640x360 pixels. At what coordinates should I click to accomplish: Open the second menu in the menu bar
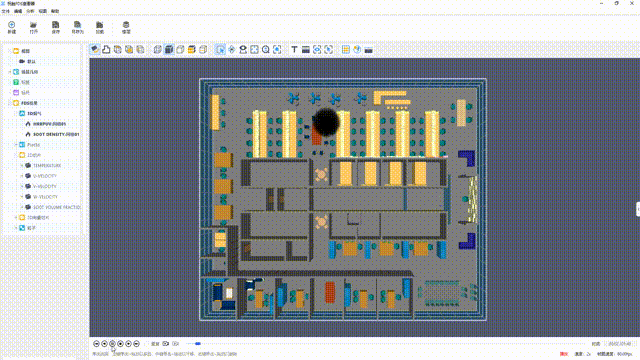pyautogui.click(x=18, y=11)
